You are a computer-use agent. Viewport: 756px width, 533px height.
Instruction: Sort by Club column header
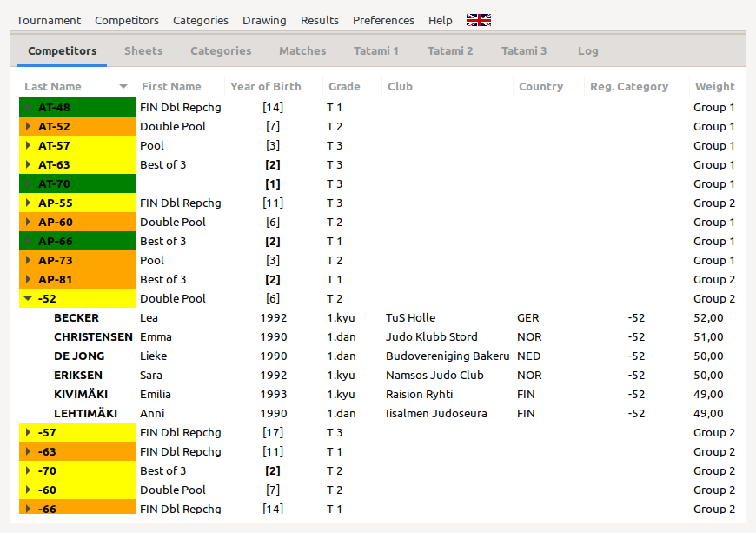[401, 87]
